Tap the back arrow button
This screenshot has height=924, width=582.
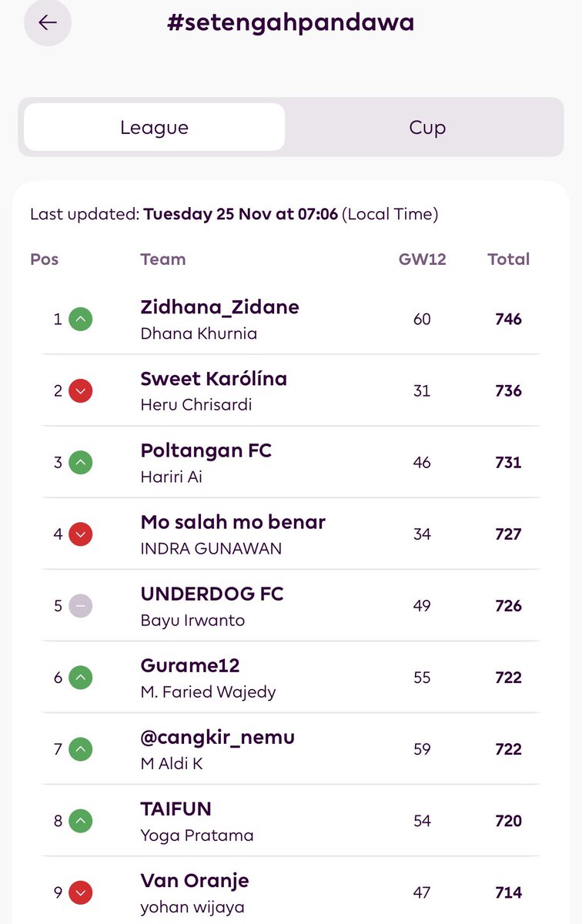click(x=48, y=22)
